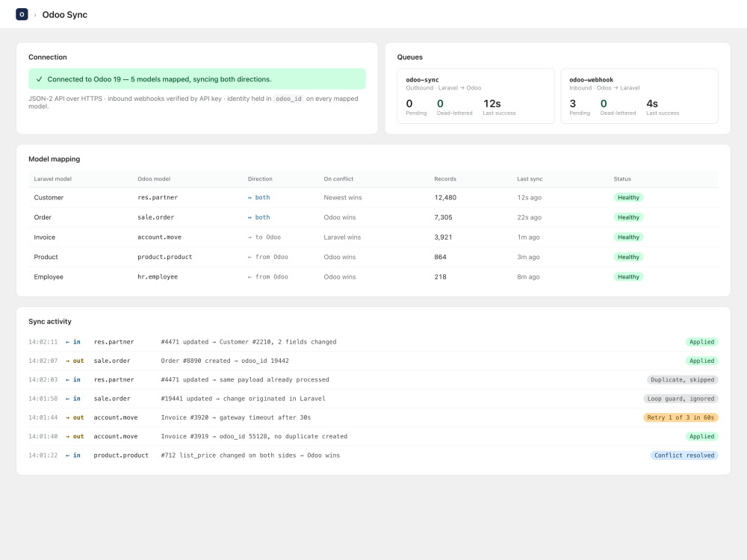Click the 'Conflict resolved' badge
Image resolution: width=747 pixels, height=560 pixels.
[684, 455]
